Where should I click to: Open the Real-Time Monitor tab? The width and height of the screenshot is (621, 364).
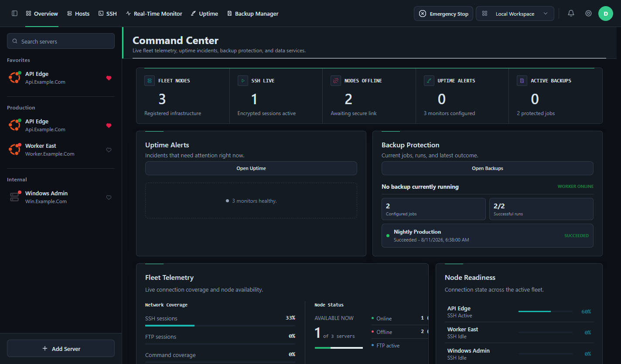(154, 14)
